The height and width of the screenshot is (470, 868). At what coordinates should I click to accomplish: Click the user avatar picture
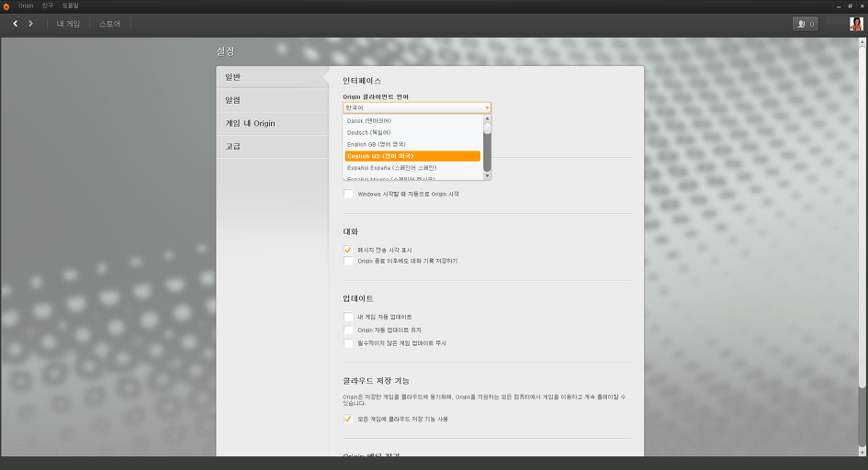[856, 24]
